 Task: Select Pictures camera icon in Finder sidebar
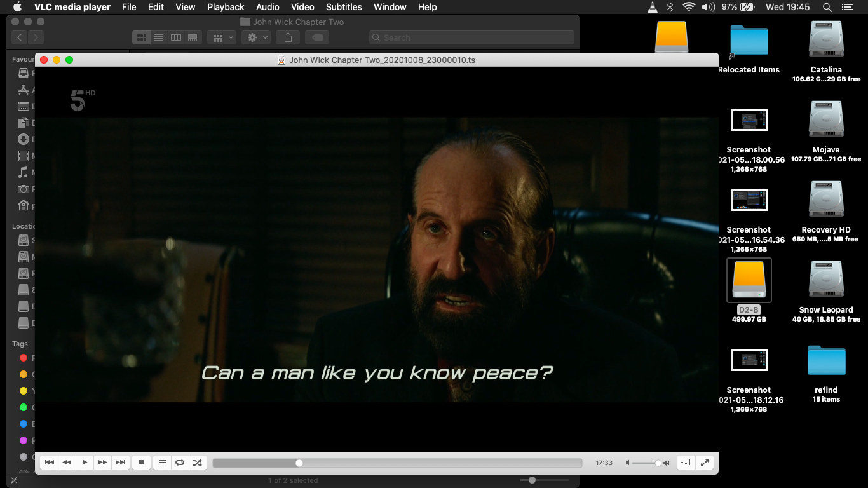(x=24, y=189)
